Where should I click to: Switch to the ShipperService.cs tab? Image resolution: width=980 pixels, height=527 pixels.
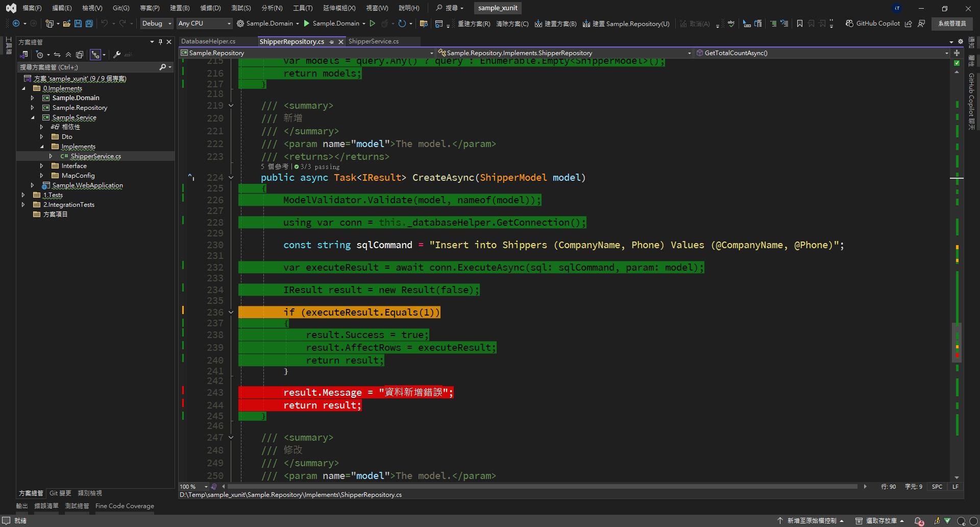[373, 41]
